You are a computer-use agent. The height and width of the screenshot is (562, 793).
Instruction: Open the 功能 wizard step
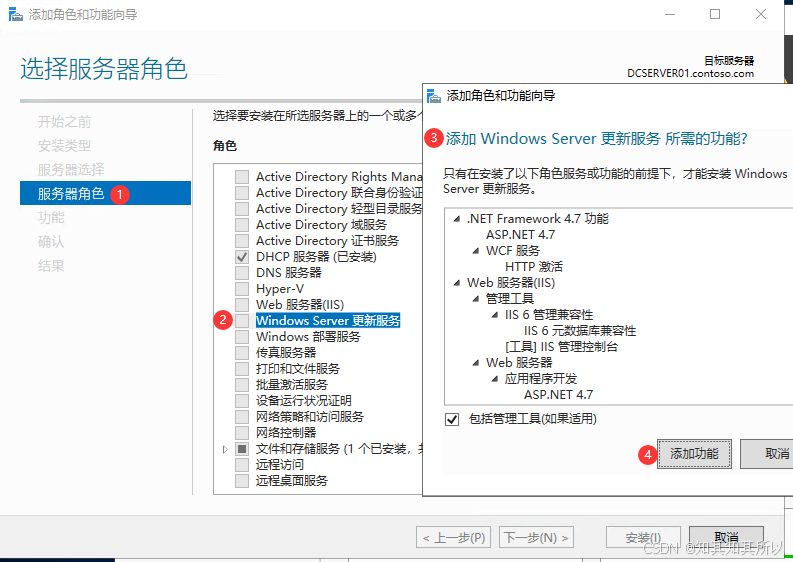point(51,218)
